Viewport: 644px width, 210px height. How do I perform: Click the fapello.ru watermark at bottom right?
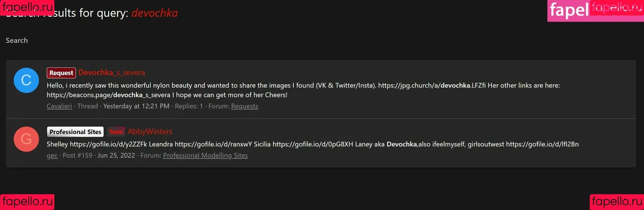[617, 202]
